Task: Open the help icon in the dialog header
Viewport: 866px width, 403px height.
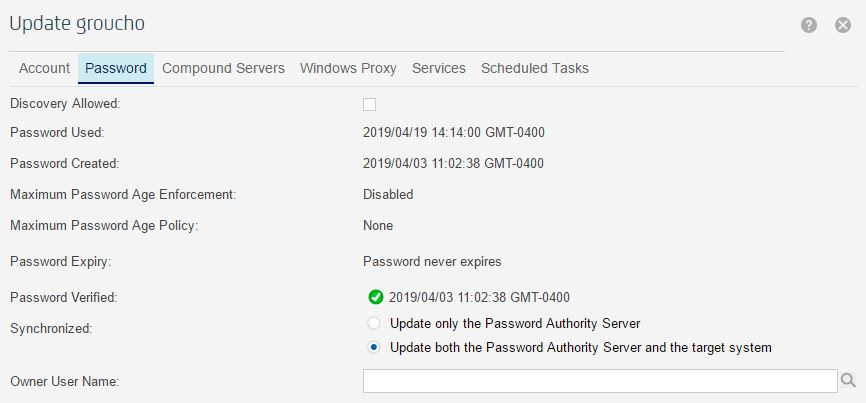Action: coord(810,25)
